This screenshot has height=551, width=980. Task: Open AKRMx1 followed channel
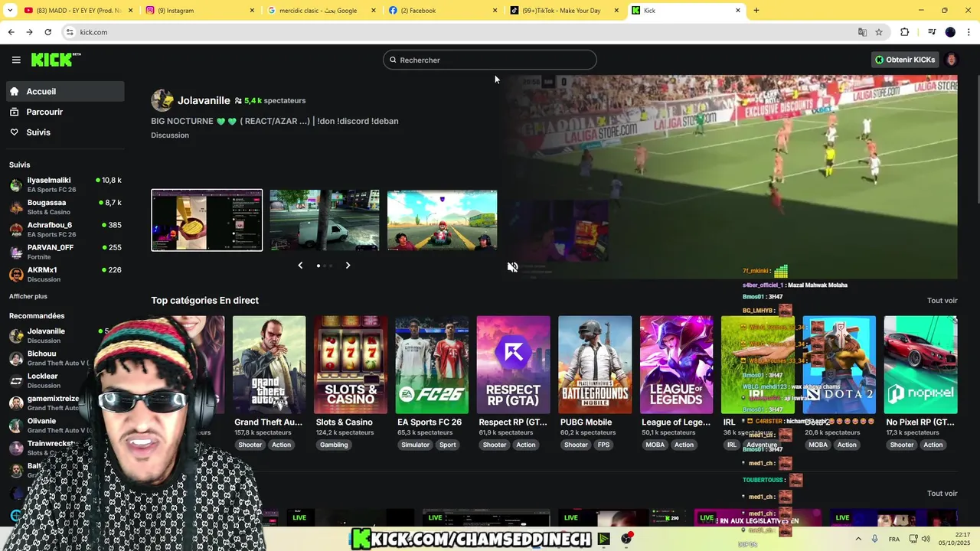[65, 274]
